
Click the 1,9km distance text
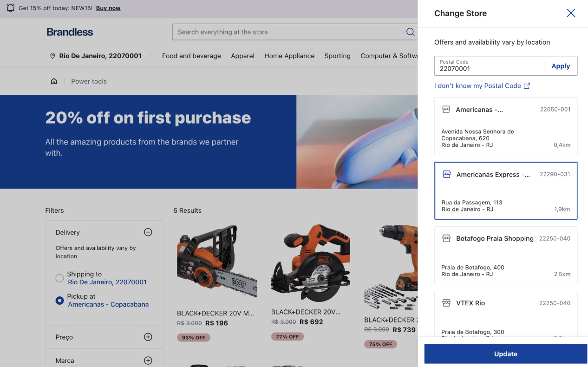pos(562,210)
